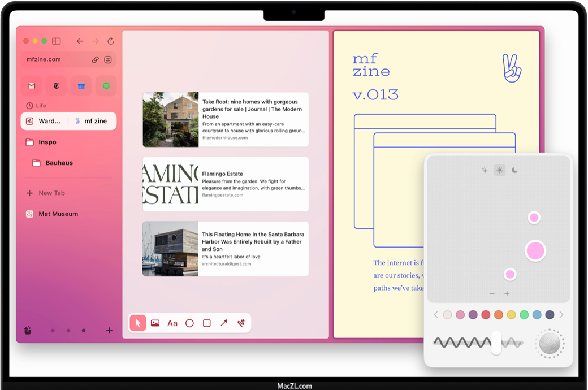Select the Aa text tool
Viewport: 588px width, 390px height.
172,323
